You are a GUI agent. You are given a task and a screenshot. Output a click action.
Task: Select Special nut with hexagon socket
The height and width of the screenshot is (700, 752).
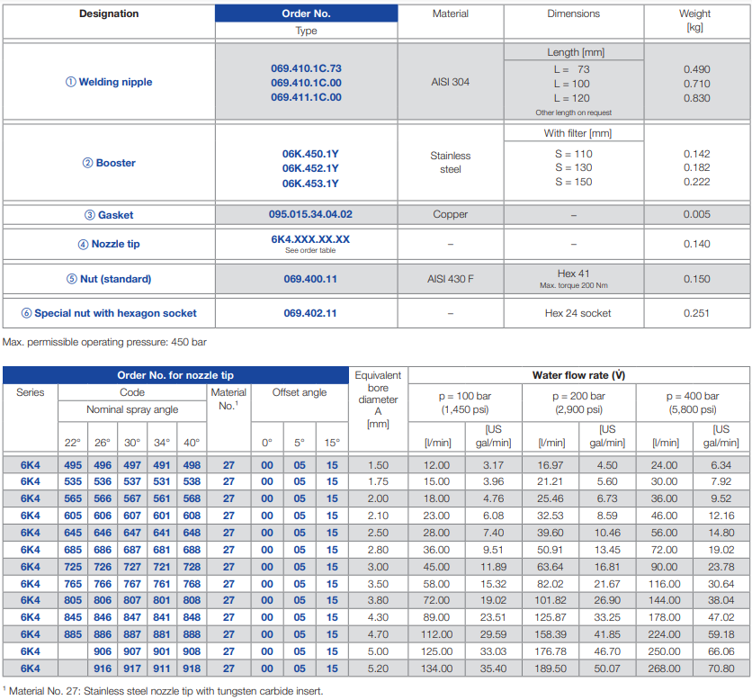tap(109, 313)
